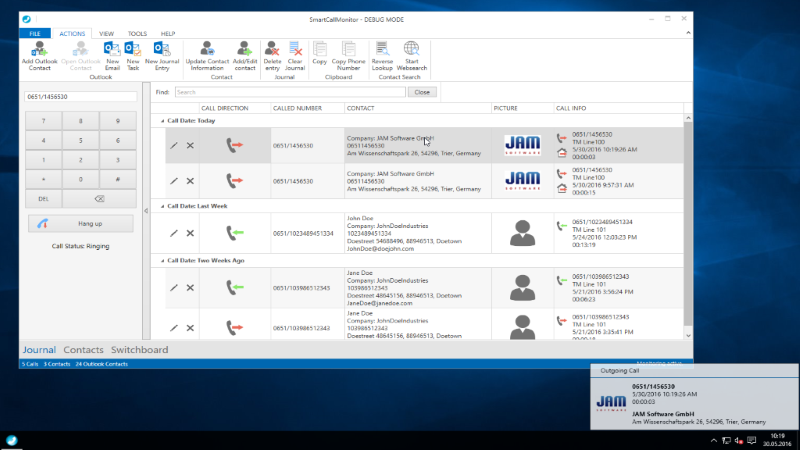Switch to the ACTIONS ribbon tab
800x450 pixels.
point(72,34)
